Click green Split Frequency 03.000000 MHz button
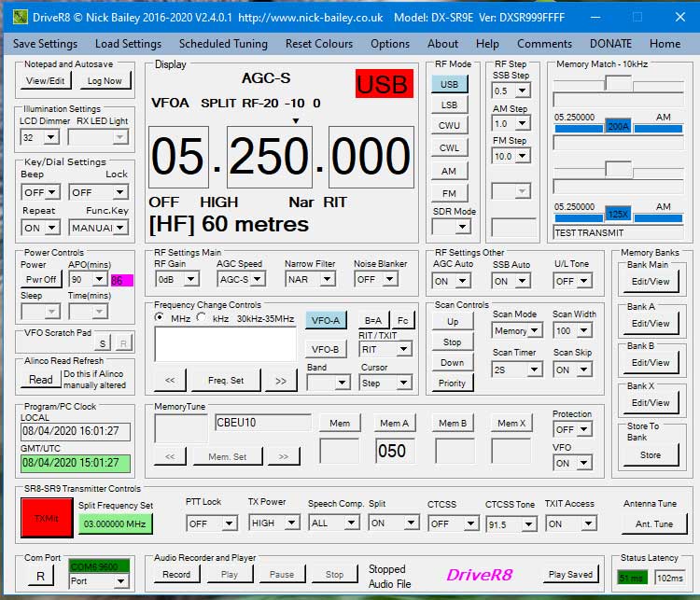The image size is (700, 600). pos(115,523)
